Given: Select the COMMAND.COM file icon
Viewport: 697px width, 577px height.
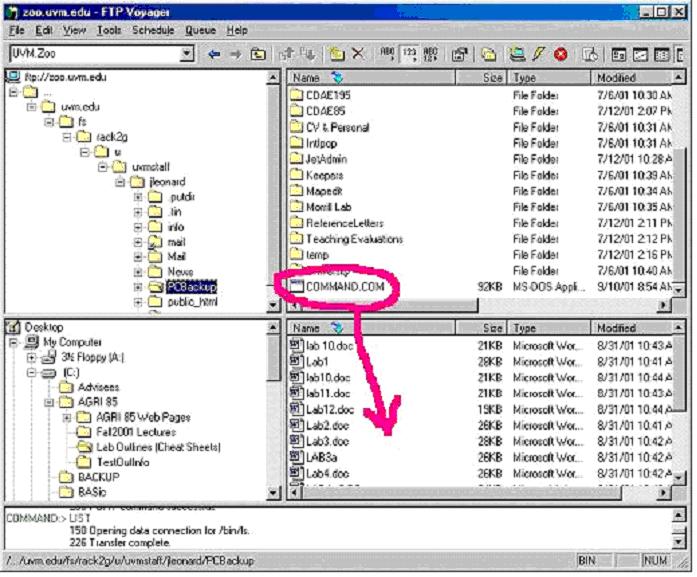Looking at the screenshot, I should (297, 287).
